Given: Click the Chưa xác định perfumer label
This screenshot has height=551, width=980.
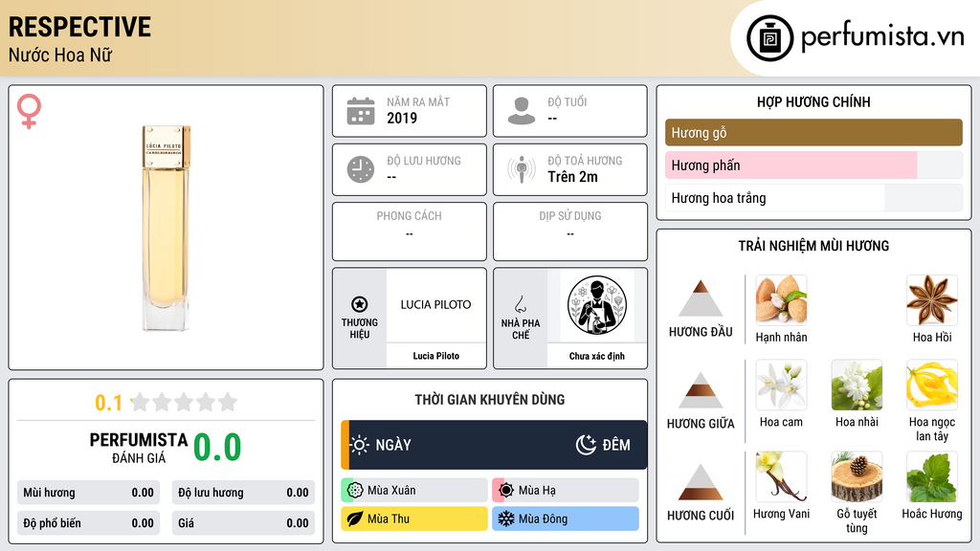Looking at the screenshot, I should tap(597, 356).
